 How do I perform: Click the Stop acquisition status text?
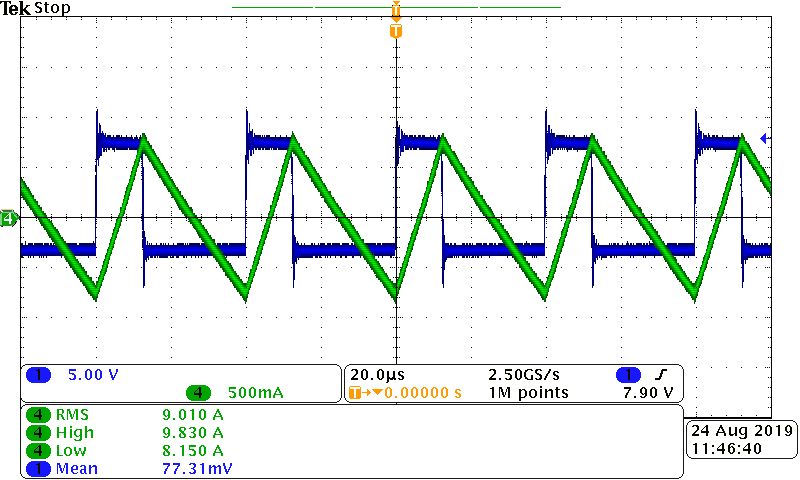52,8
